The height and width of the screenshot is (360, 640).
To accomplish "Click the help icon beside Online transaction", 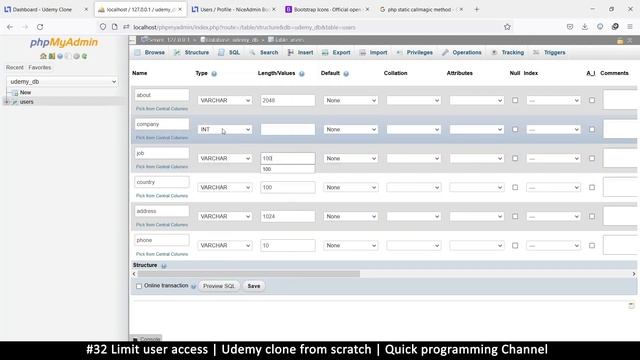I will pos(193,286).
